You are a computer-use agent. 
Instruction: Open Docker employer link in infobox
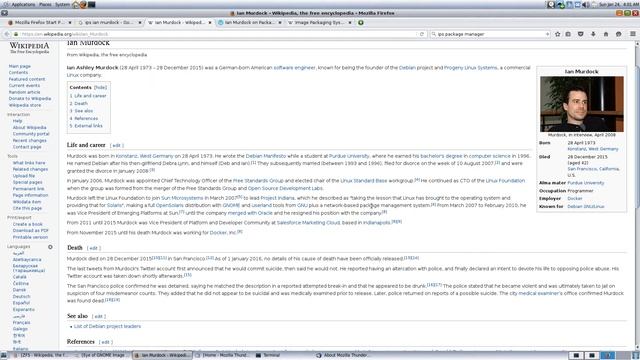click(575, 199)
